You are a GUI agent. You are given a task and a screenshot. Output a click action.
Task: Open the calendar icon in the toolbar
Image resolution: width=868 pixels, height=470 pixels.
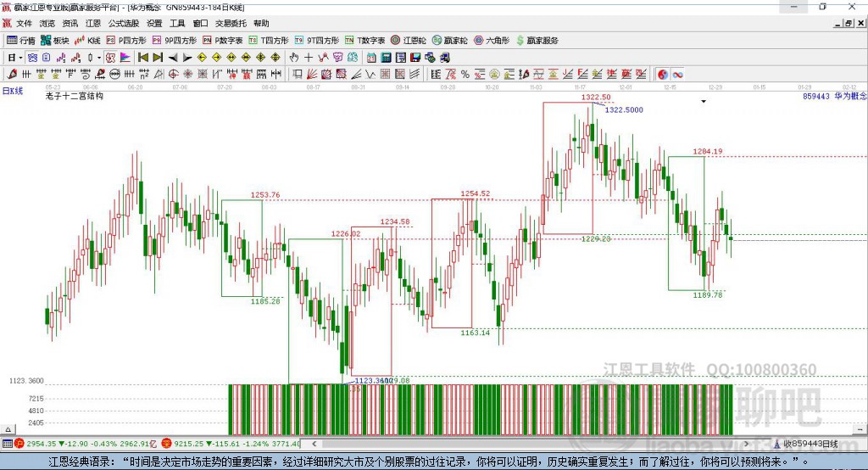point(371,58)
